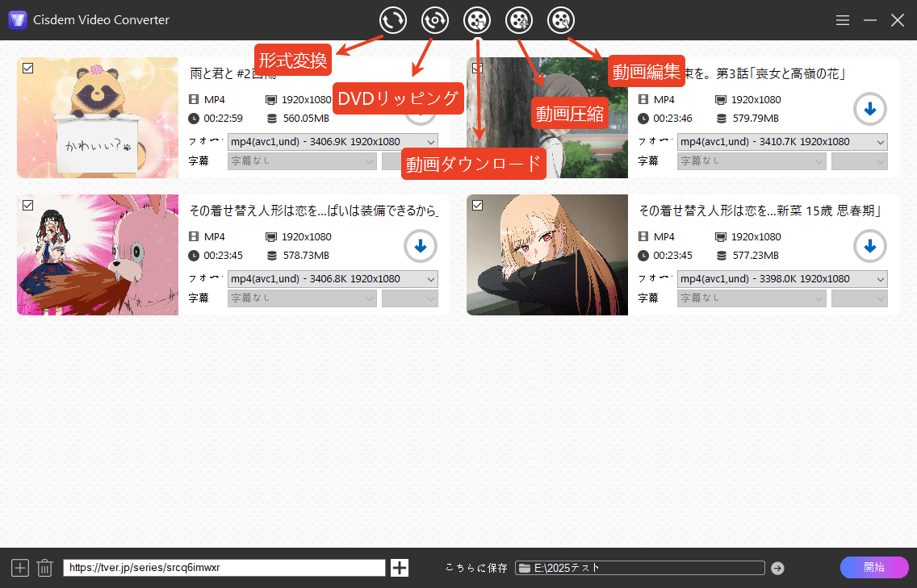Uncheck the 雨と君と video checkbox
Screen dimensions: 917x588
[28, 69]
